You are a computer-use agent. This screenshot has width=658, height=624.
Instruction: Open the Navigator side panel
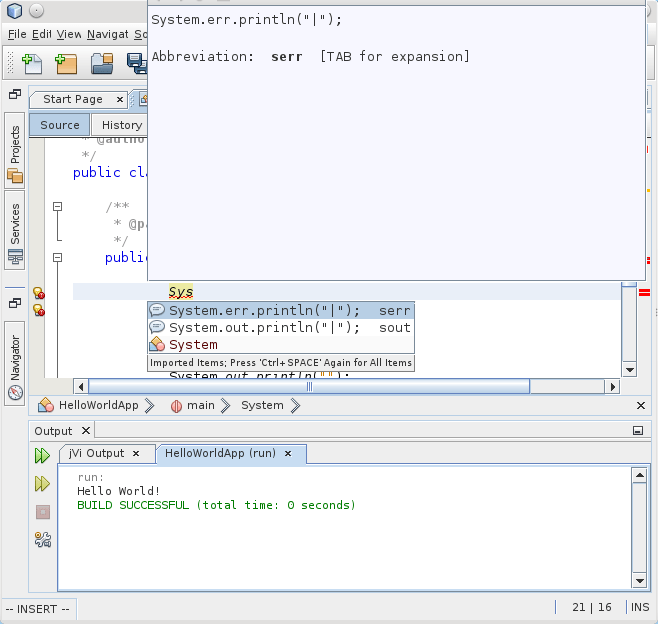pos(15,363)
